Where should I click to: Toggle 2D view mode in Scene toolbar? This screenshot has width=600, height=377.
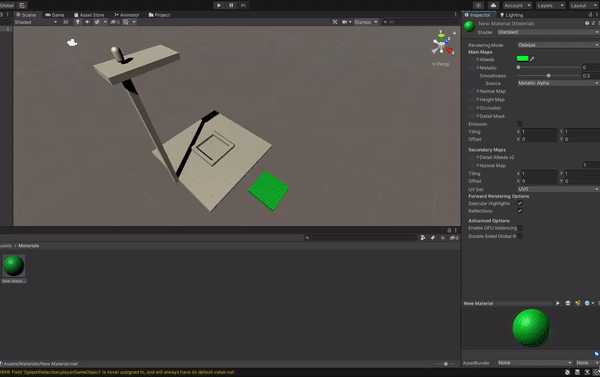click(65, 22)
